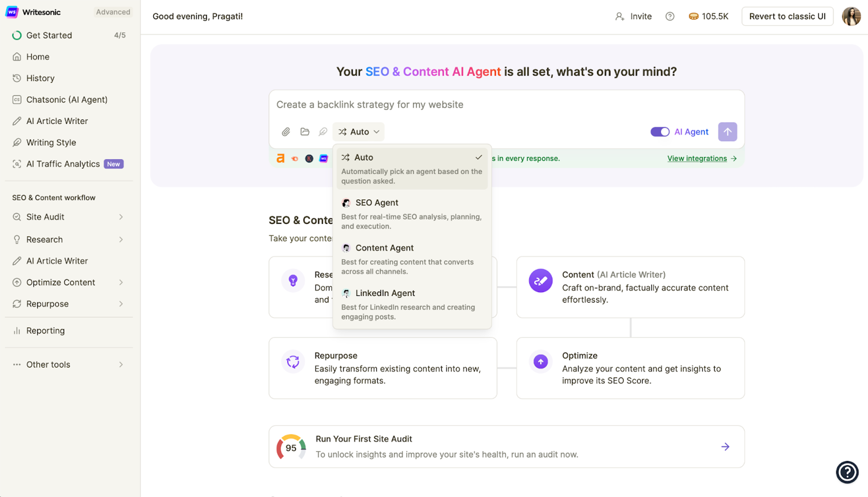Click the Research lightbulb icon on card
This screenshot has width=868, height=497.
click(x=293, y=280)
